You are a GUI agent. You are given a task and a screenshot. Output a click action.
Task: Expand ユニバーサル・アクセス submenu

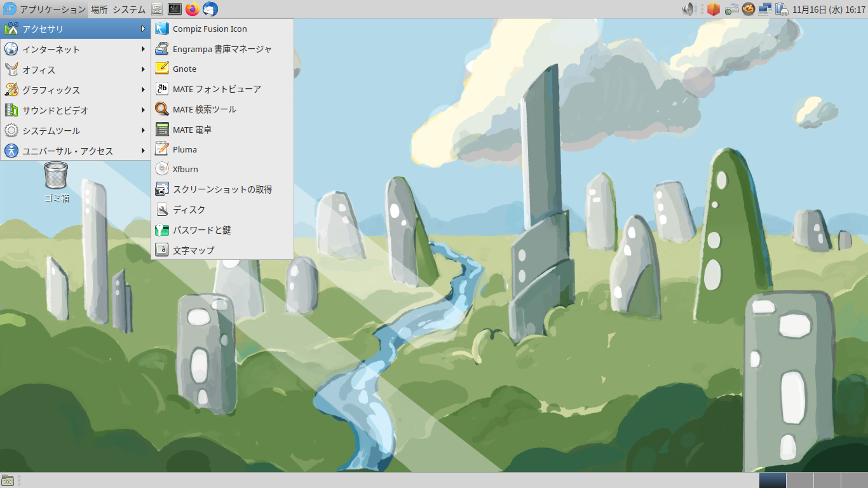tap(76, 151)
